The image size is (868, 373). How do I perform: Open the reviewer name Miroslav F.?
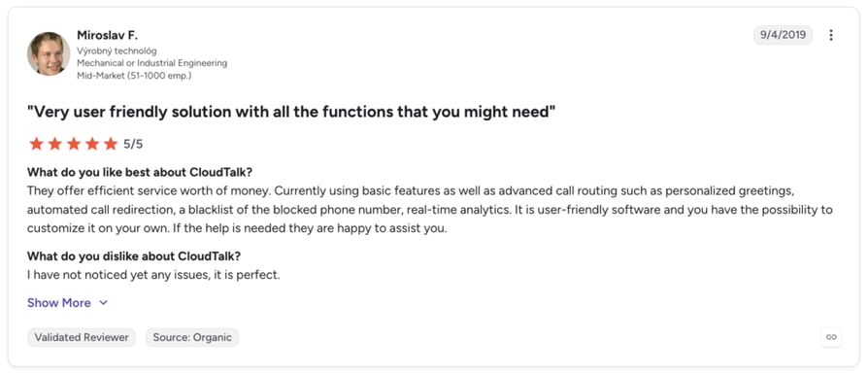click(108, 35)
